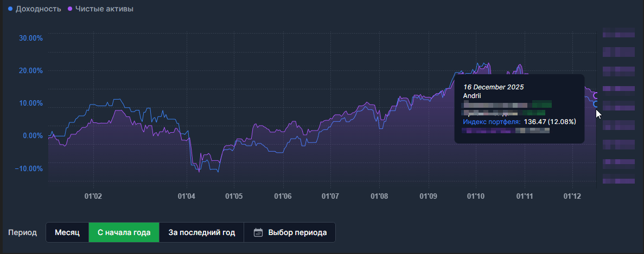Viewport: 644px width, 254px height.
Task: Click the blue end-of-line chart marker
Action: pos(596,104)
